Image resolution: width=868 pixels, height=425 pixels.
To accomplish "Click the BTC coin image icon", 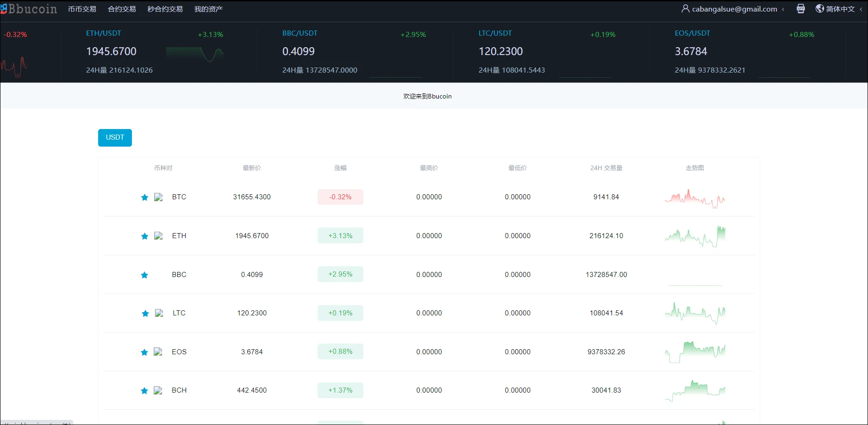I will coord(158,197).
